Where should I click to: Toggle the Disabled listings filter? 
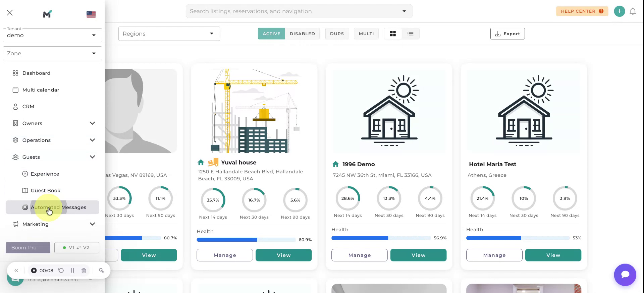tap(302, 34)
